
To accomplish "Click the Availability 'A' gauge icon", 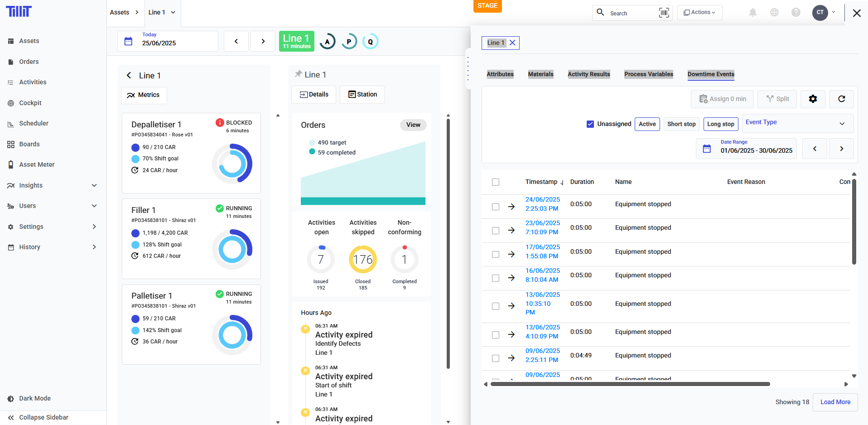I will [x=327, y=42].
